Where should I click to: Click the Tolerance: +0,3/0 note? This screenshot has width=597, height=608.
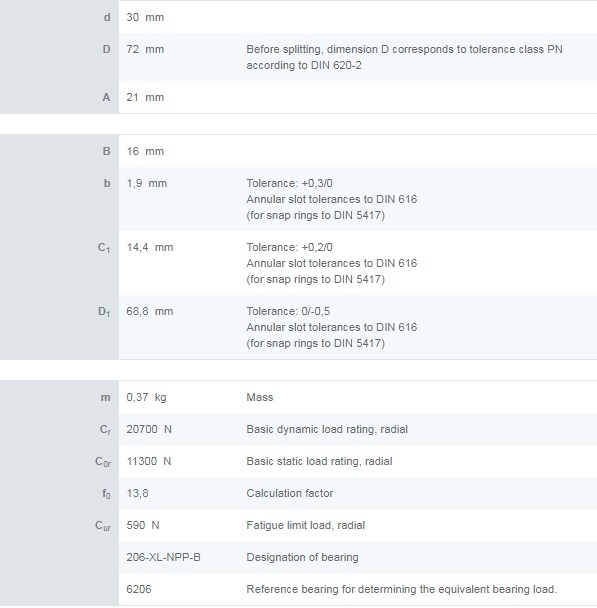[x=290, y=183]
